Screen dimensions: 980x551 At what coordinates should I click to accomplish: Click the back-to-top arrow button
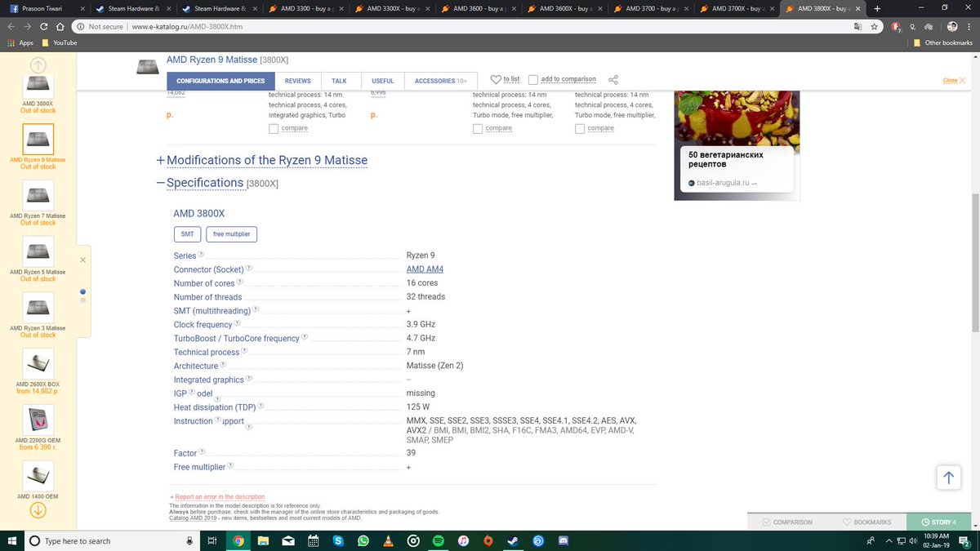coord(948,478)
